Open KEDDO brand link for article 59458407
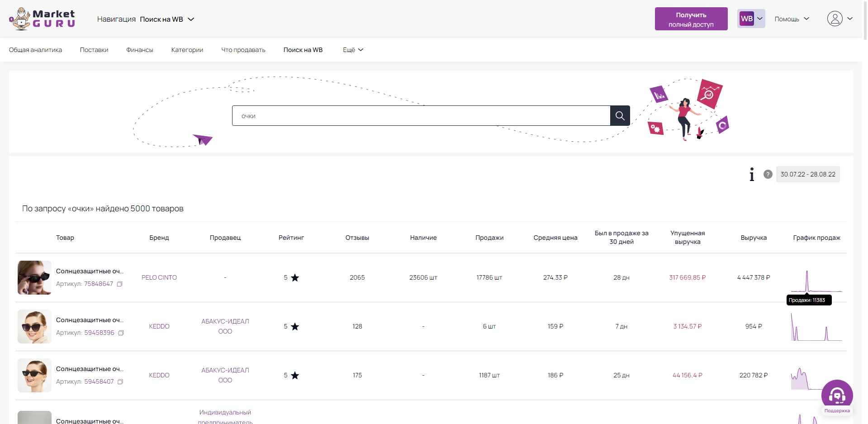 (x=159, y=375)
